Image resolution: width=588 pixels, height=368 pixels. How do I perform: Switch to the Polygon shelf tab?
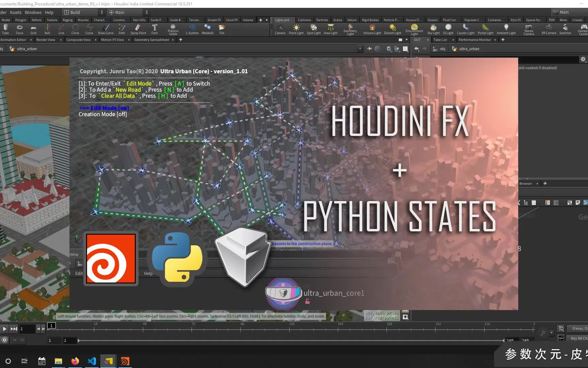pos(21,20)
